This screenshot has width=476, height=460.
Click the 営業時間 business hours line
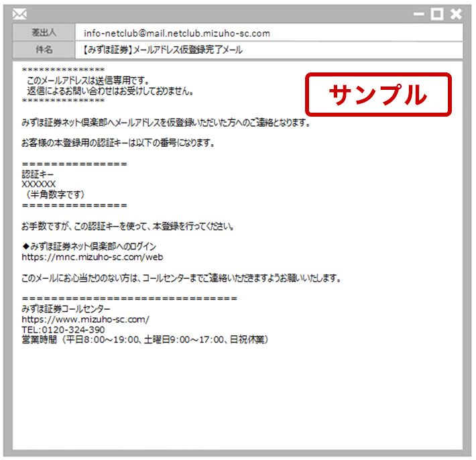(145, 339)
